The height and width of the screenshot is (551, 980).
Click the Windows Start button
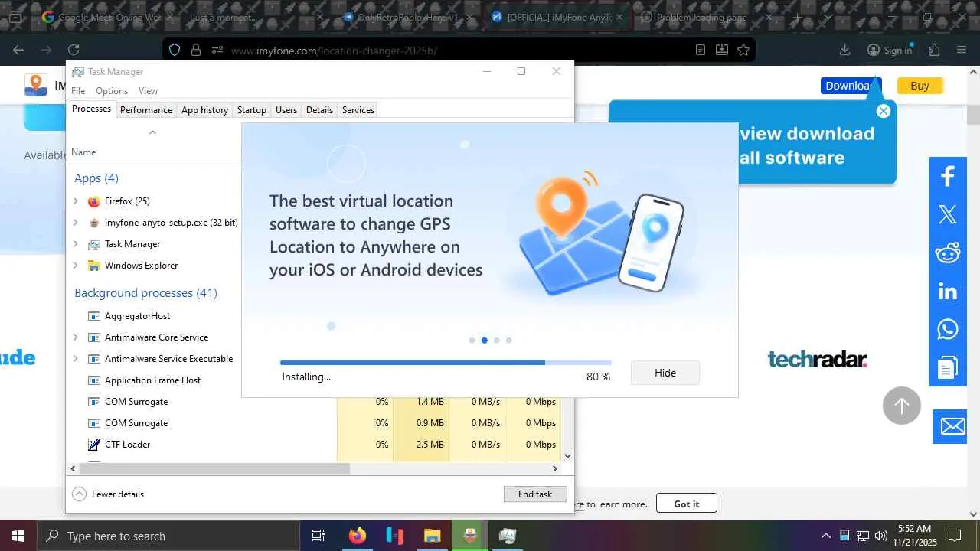pos(18,536)
